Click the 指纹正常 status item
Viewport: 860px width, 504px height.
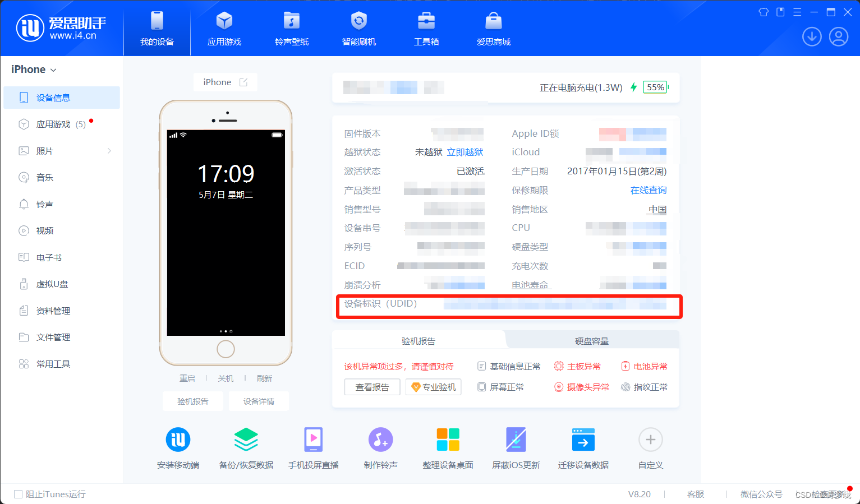click(645, 387)
